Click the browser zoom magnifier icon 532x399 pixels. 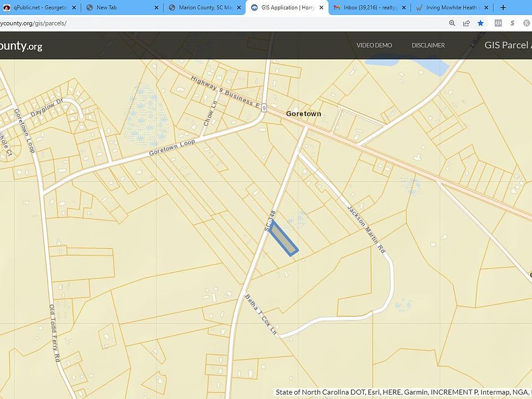coord(452,23)
